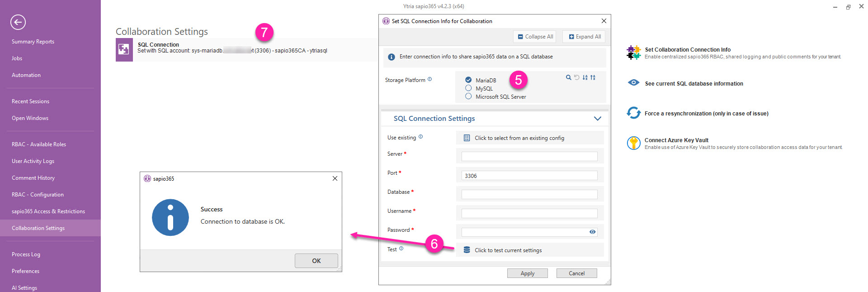Open Process Log in sidebar
This screenshot has height=292, width=868.
pyautogui.click(x=26, y=254)
